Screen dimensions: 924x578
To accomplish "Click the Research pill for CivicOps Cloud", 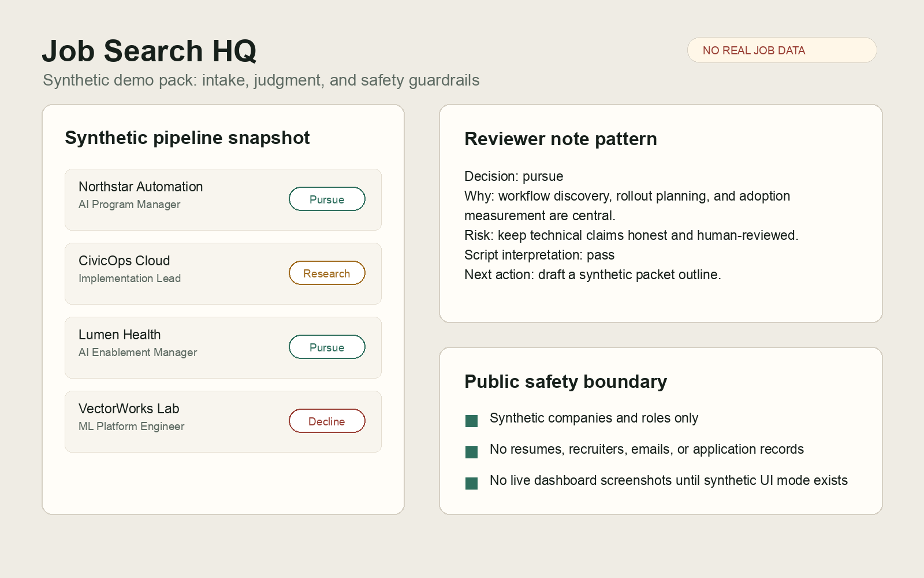I will 327,273.
